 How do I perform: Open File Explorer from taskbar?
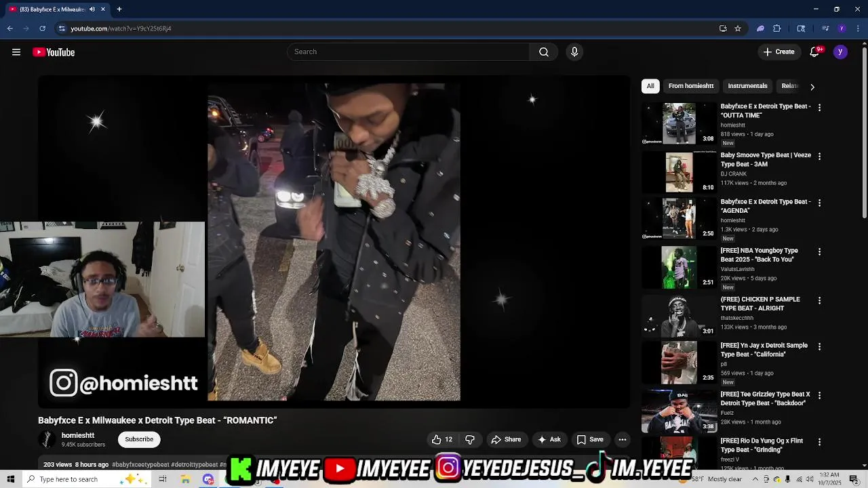tap(185, 479)
